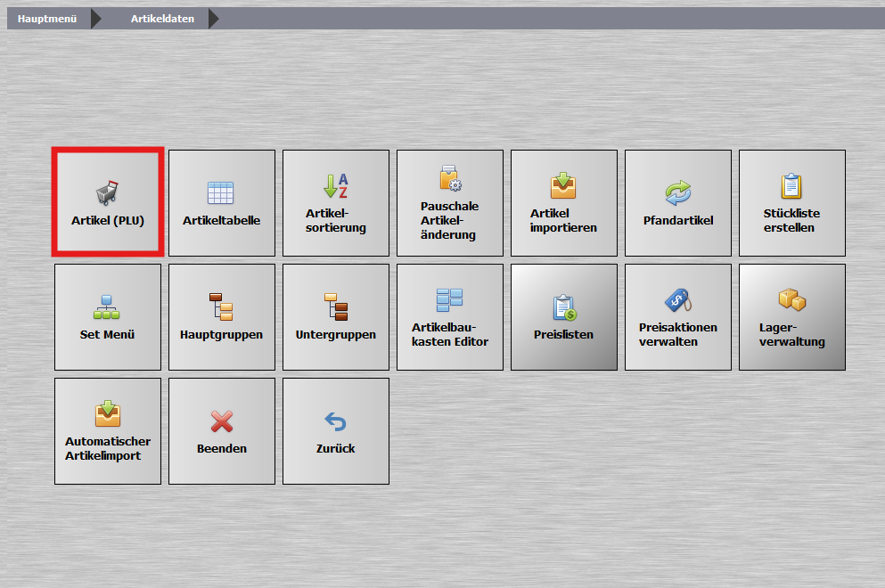Open Pauschale Artikeländerung tile
The height and width of the screenshot is (588, 885).
(x=449, y=203)
